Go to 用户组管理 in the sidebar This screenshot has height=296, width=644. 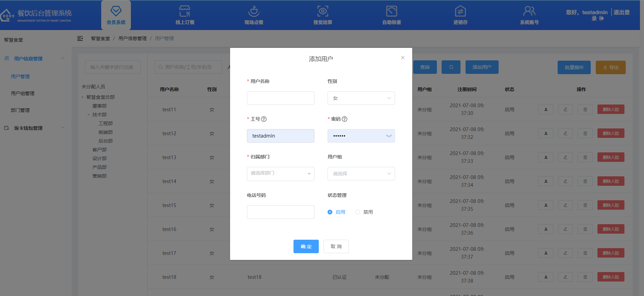pyautogui.click(x=23, y=93)
